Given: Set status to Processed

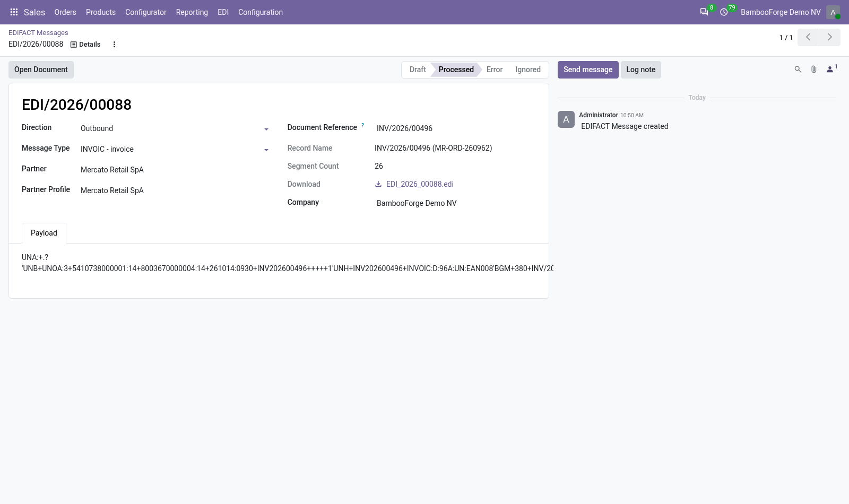Looking at the screenshot, I should click(456, 69).
